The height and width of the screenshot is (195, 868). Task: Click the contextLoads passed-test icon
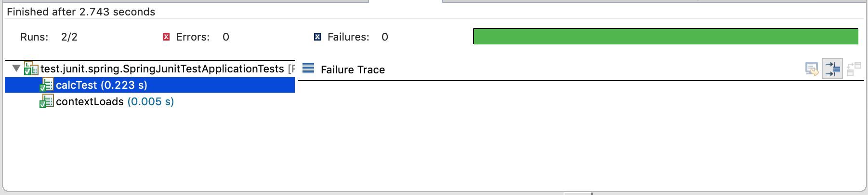[46, 101]
